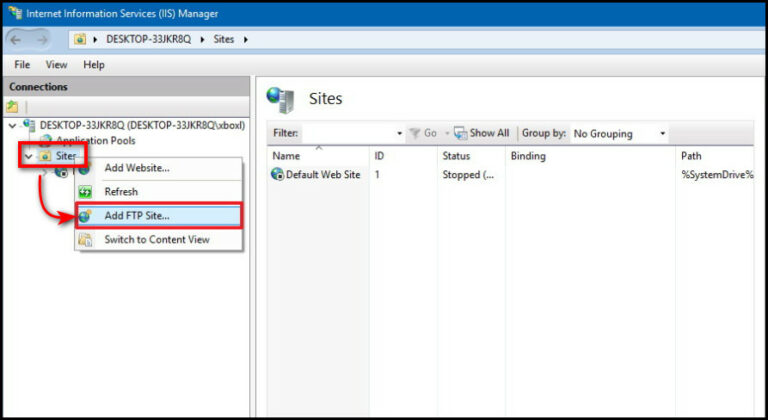Open the File menu

22,65
